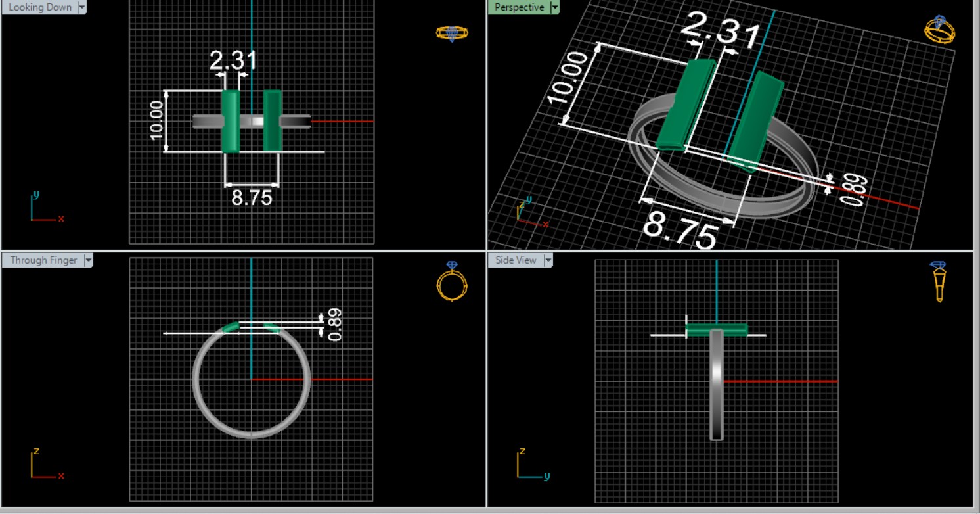The width and height of the screenshot is (980, 514).
Task: Click the Through Finger viewport title
Action: coord(43,260)
